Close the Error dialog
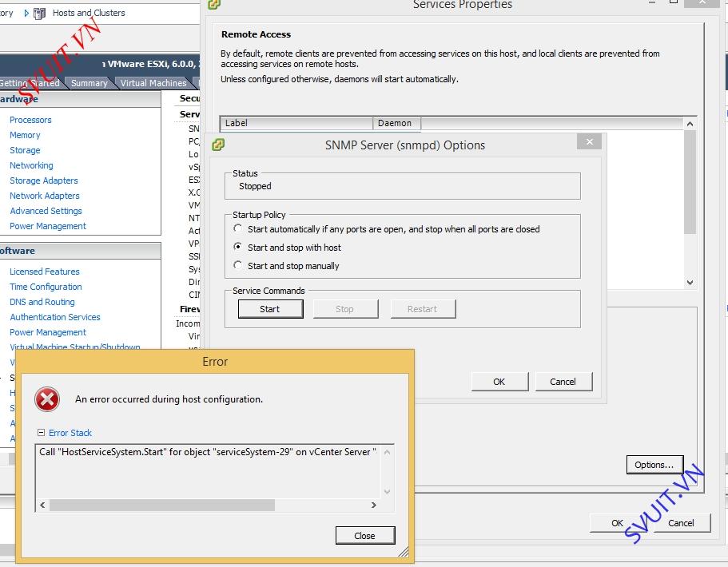Image resolution: width=728 pixels, height=567 pixels. coord(365,535)
